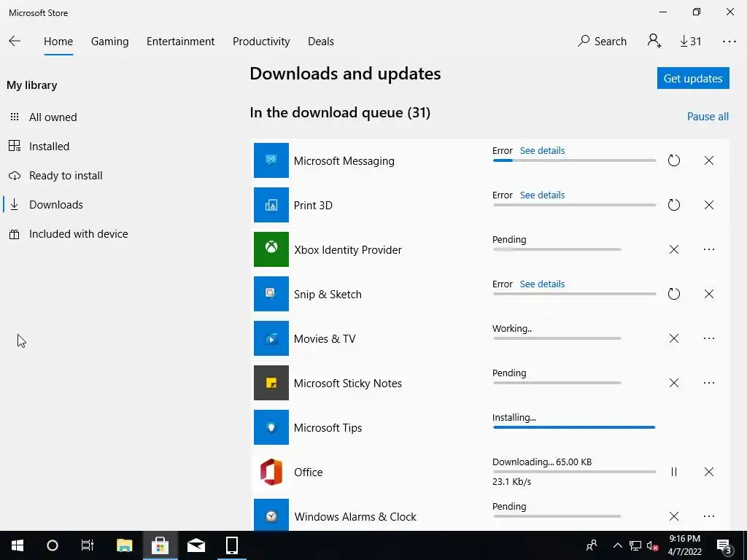
Task: Open the network tray icon
Action: pos(635,545)
